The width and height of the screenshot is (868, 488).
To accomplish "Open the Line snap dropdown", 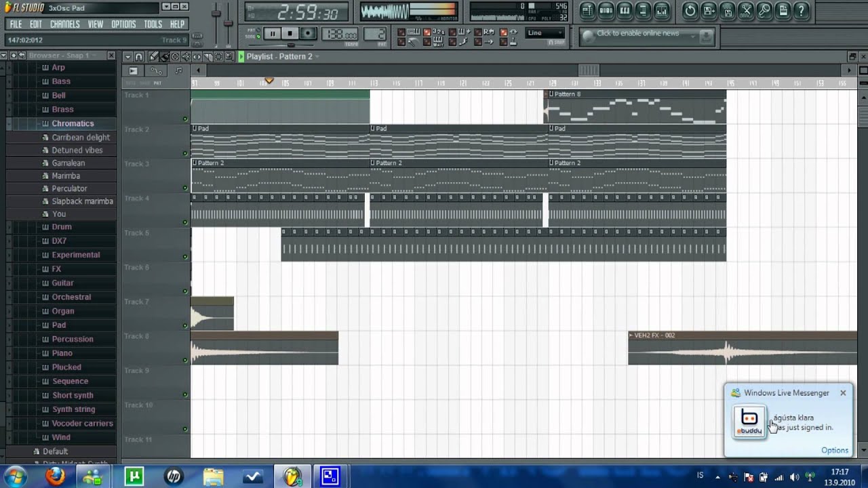I will pyautogui.click(x=545, y=33).
